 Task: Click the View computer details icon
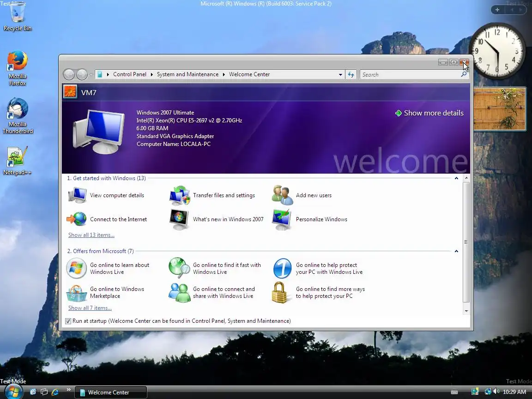pyautogui.click(x=78, y=195)
